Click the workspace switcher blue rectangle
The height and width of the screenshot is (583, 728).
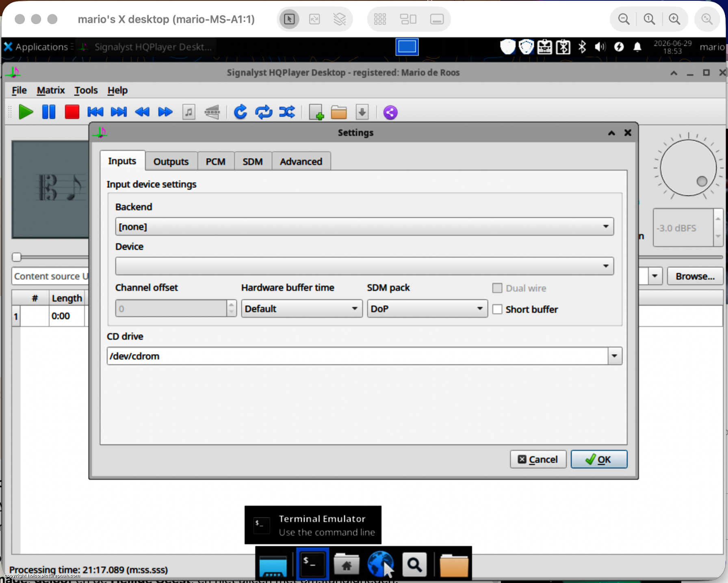tap(407, 47)
